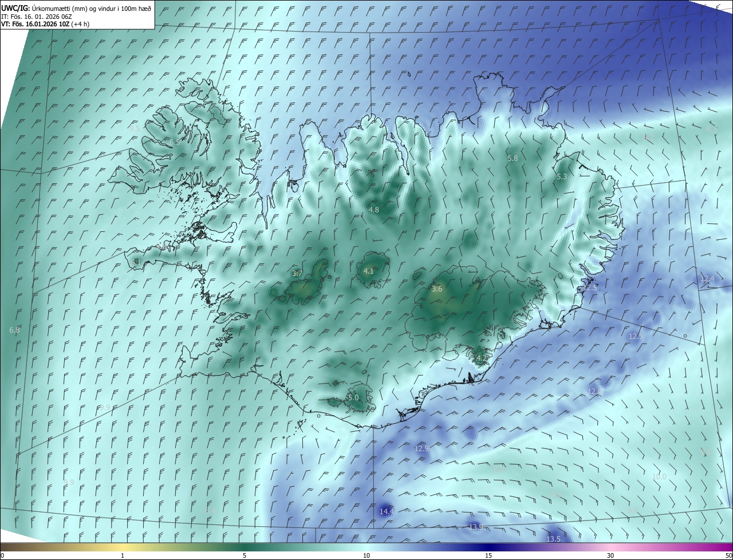Click the 5 tick label below the color scale
Viewport: 733px width, 560px height.
click(x=245, y=555)
